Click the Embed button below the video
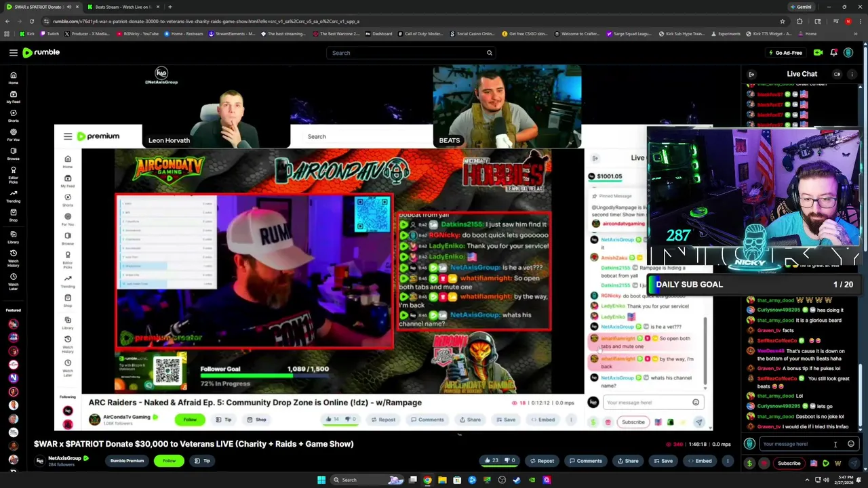Viewport: 868px width, 488px height. point(699,461)
